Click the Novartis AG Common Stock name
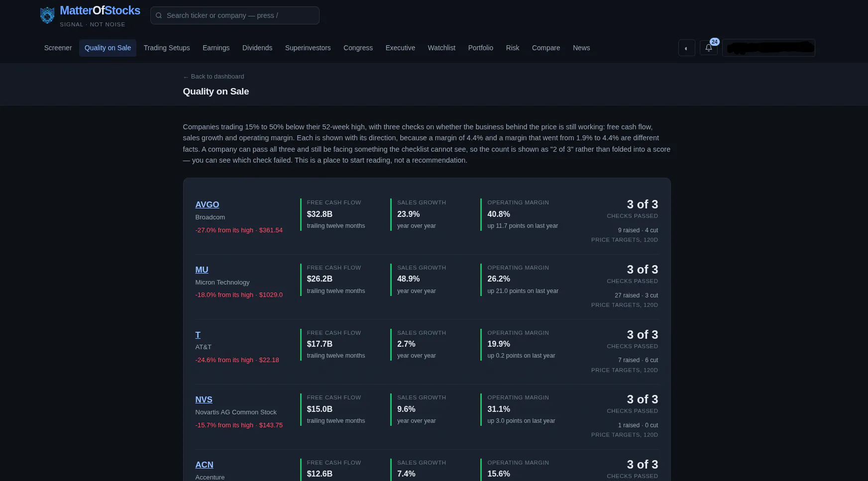Screen dimensions: 868x481 coord(236,412)
